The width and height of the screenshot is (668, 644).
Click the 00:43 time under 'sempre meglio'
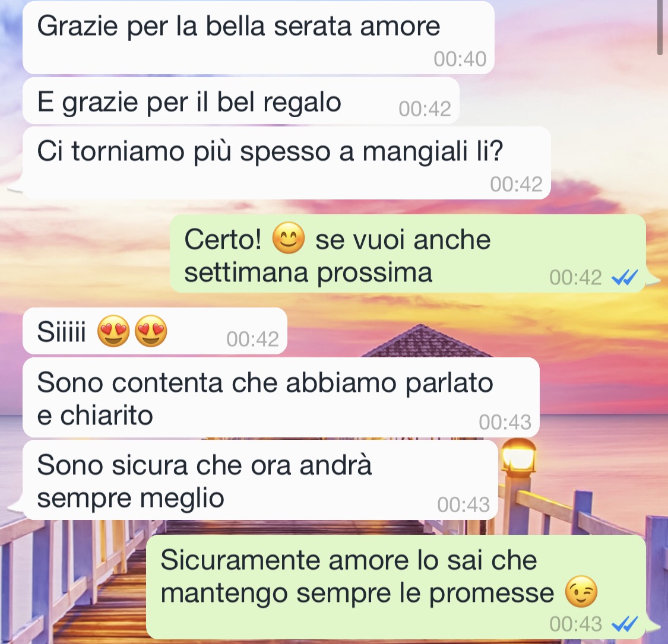point(464,505)
